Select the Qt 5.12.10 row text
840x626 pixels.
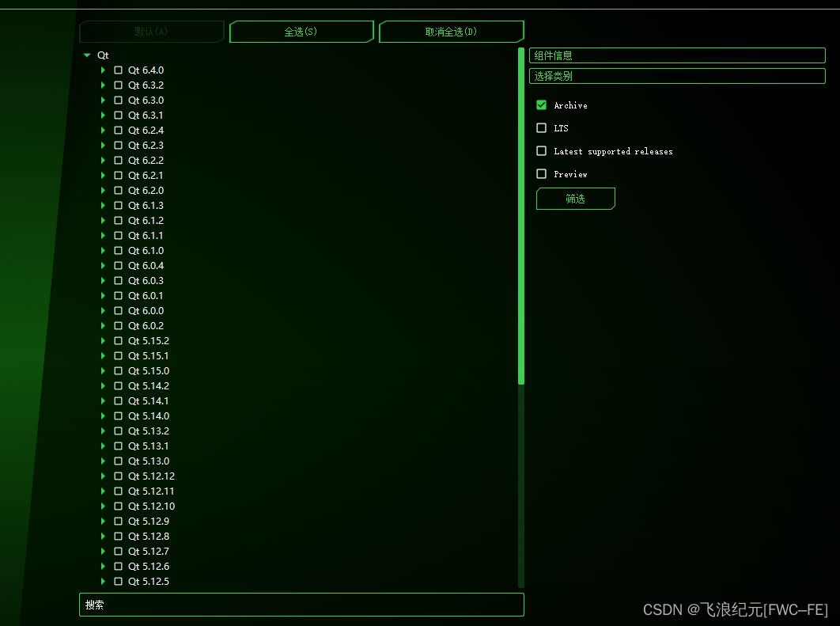pos(152,506)
